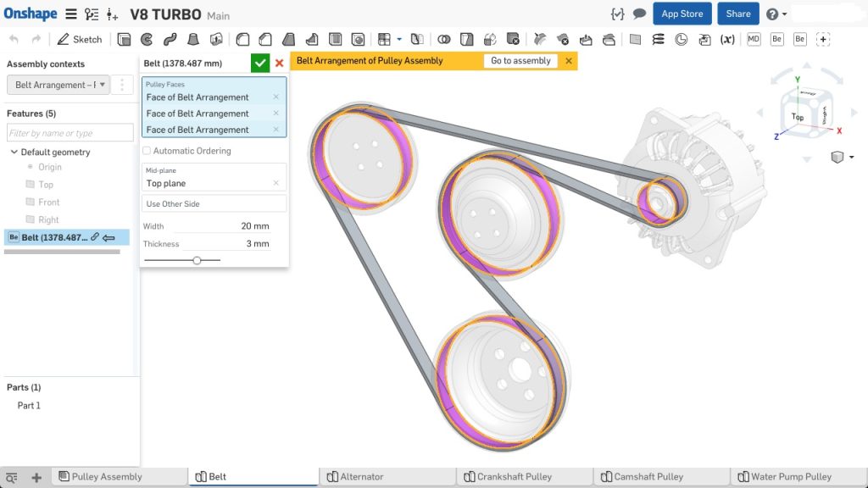Click the Go to assembly button

tap(520, 61)
